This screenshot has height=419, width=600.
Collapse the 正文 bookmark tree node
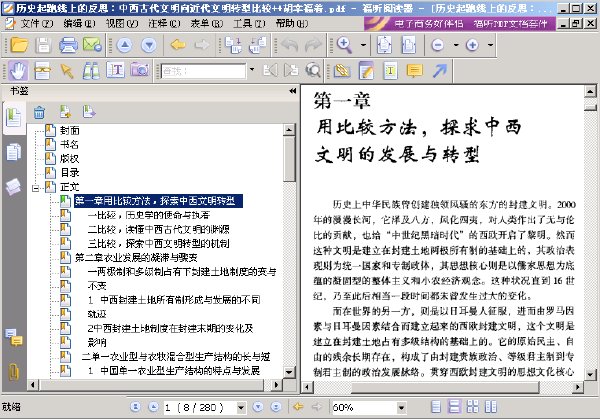(x=36, y=188)
